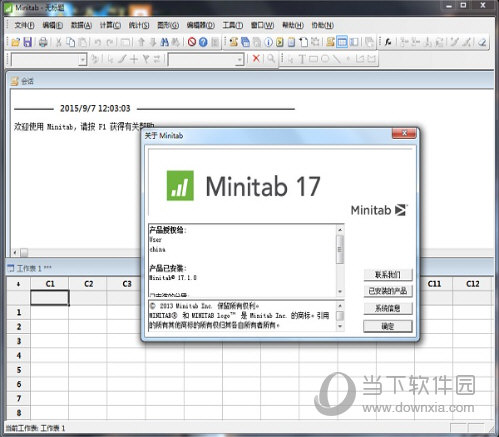
Task: Save the project with the floppy icon
Action: (x=27, y=42)
